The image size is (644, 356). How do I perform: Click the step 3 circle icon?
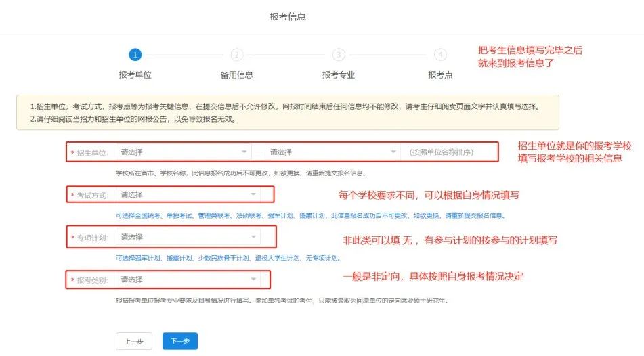(339, 55)
